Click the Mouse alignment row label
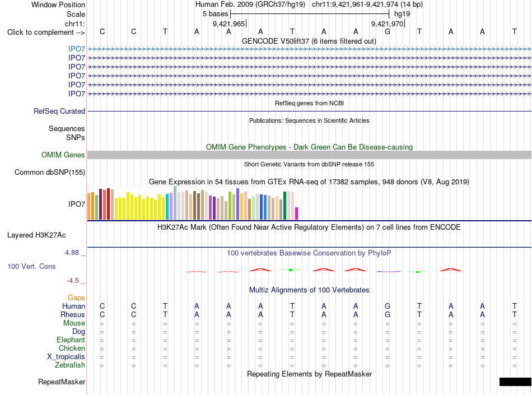The height and width of the screenshot is (395, 532). pyautogui.click(x=74, y=323)
